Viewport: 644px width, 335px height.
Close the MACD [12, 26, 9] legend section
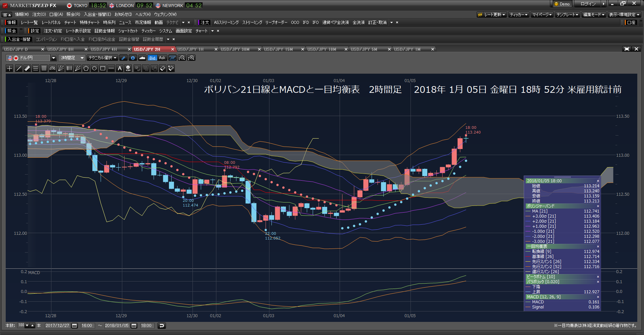point(598,297)
